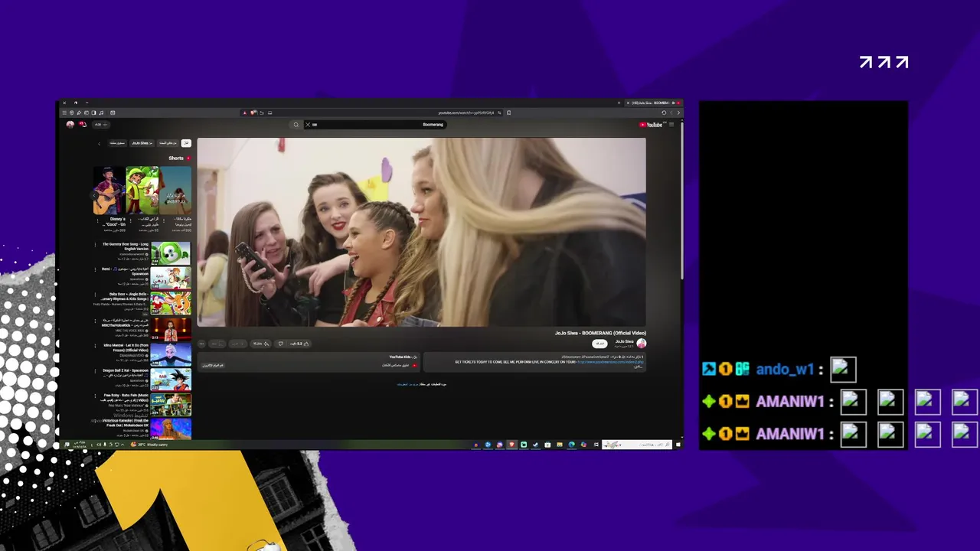Click the Share button under the video

pyautogui.click(x=260, y=344)
